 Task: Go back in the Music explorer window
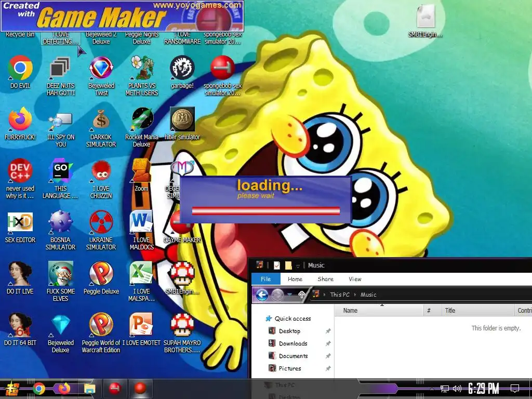262,295
